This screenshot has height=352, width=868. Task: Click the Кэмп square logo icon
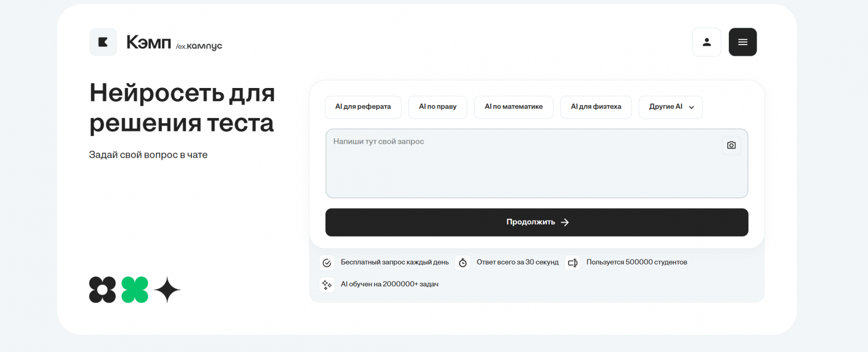pos(103,42)
